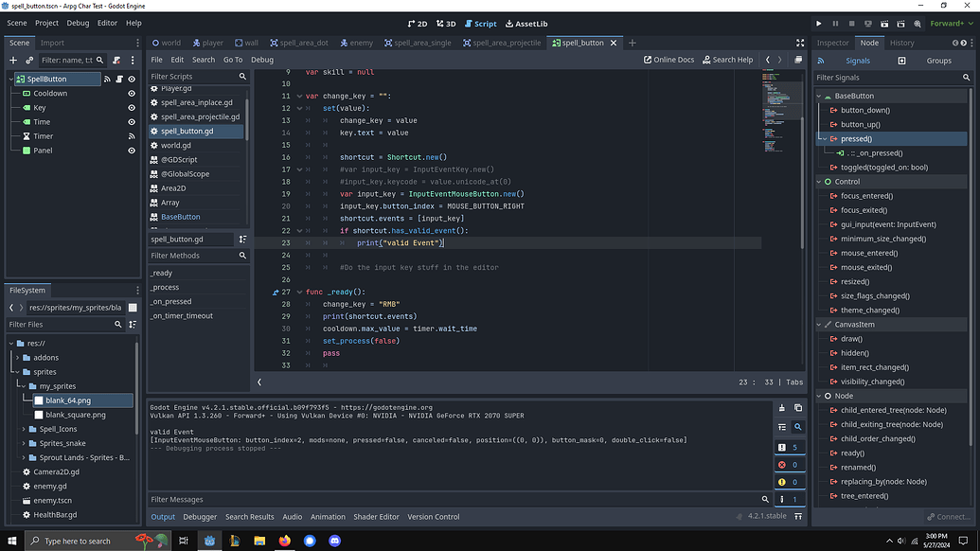Pause the scene with the pause icon

tap(837, 24)
